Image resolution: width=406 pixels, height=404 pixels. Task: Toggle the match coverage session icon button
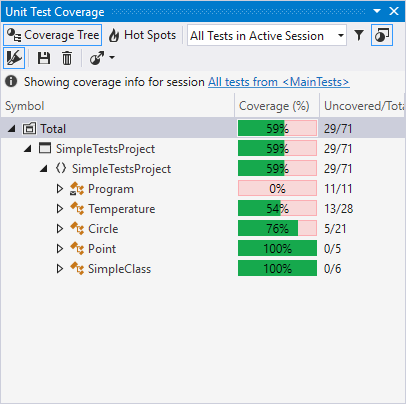point(382,35)
